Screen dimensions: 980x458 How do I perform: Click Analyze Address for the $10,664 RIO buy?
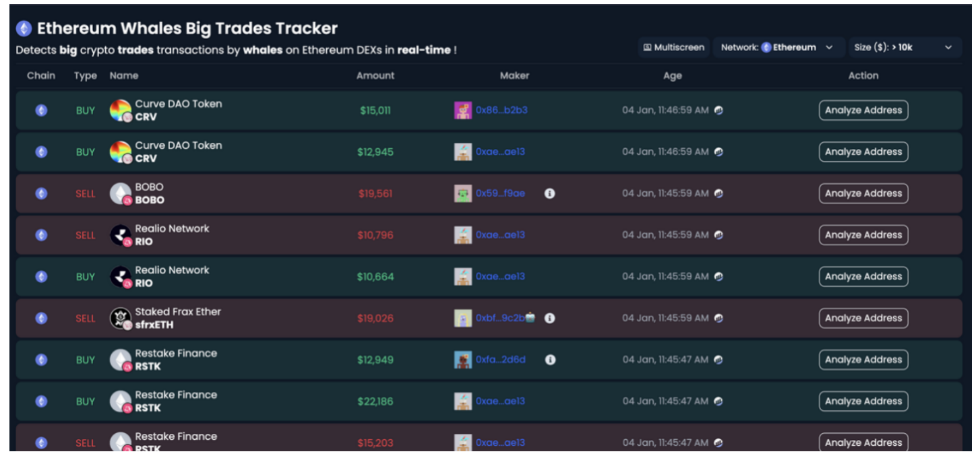(x=863, y=277)
